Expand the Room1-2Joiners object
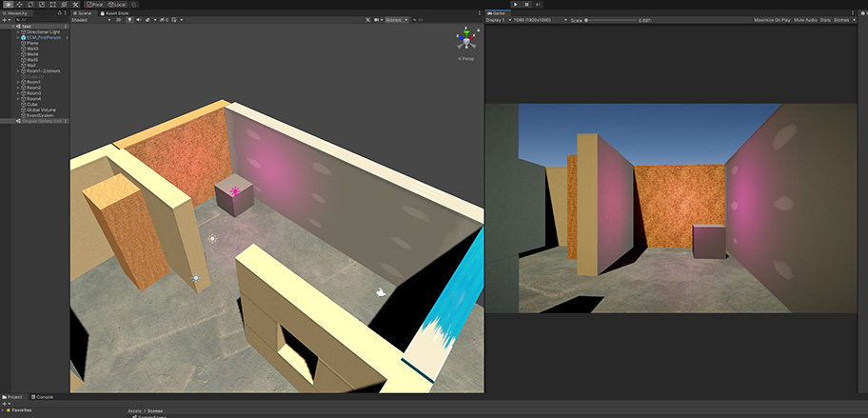Viewport: 868px width, 418px height. pyautogui.click(x=18, y=70)
